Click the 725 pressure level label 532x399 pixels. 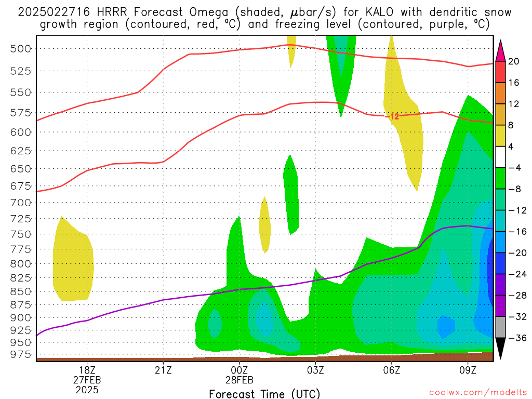pyautogui.click(x=20, y=219)
